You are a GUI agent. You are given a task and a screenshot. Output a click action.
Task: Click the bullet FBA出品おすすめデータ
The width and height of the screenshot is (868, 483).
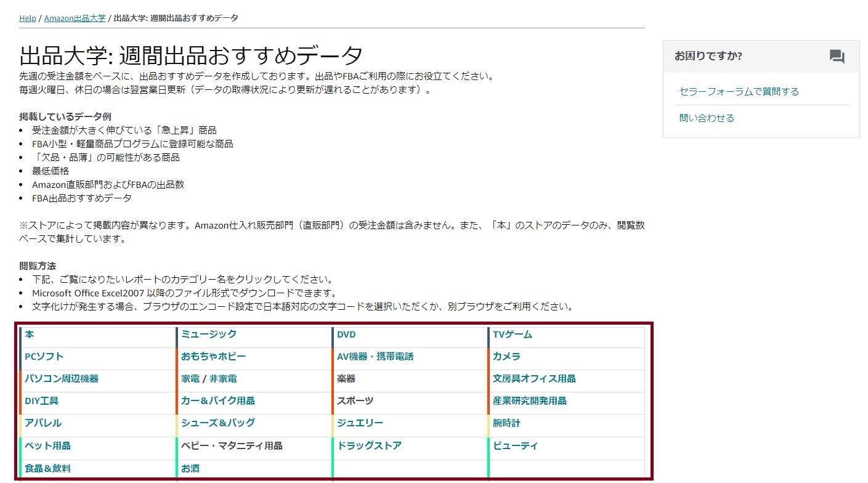pos(82,198)
